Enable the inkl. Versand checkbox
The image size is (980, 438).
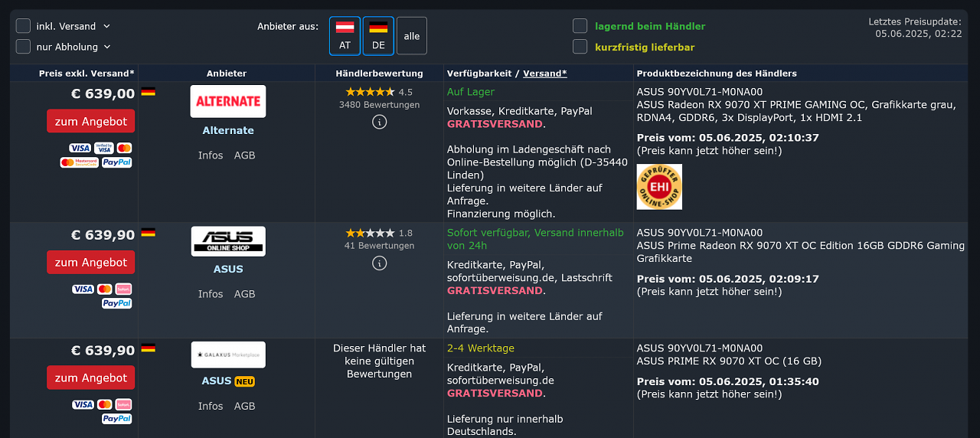click(23, 26)
